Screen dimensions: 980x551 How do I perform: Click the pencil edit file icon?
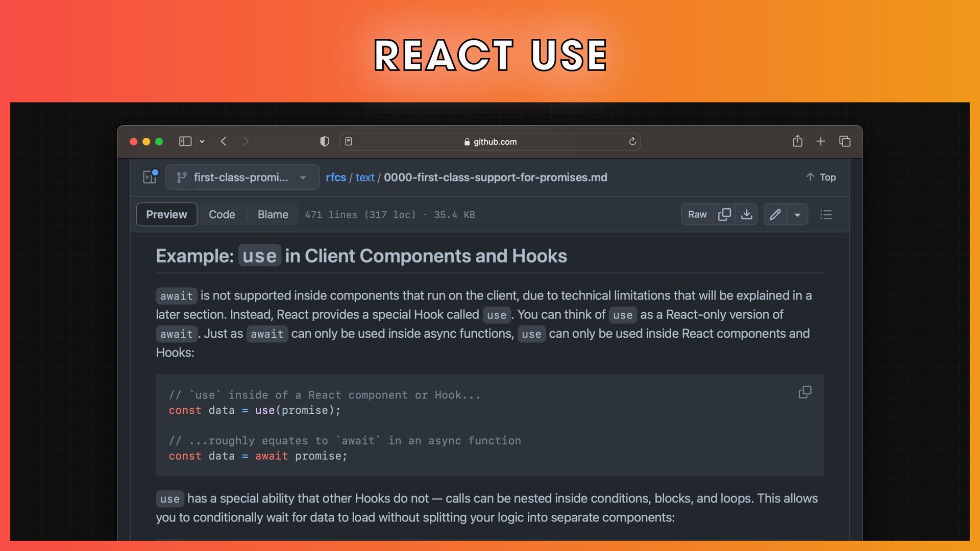click(x=775, y=214)
